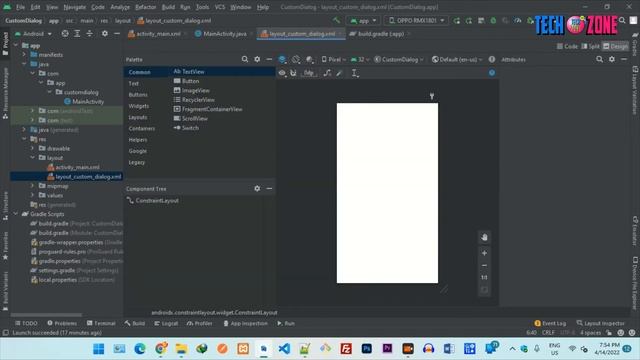Screen dimensions: 640x360
Task: Open Default (en-us) locale dropdown
Action: [x=457, y=60]
